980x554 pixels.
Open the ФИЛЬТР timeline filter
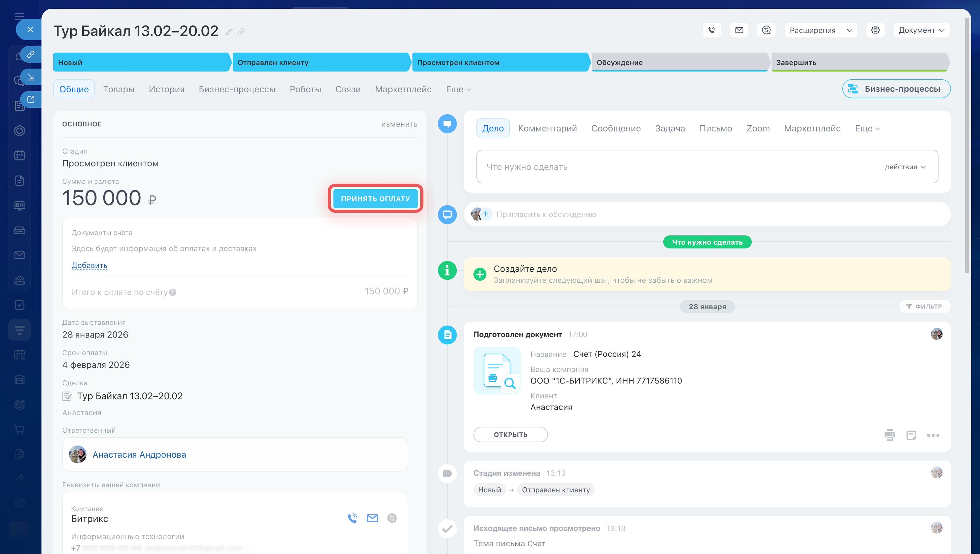click(924, 306)
